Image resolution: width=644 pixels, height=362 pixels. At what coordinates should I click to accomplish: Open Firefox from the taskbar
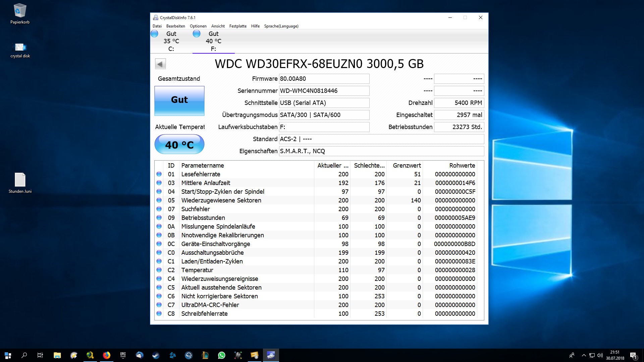pos(107,355)
